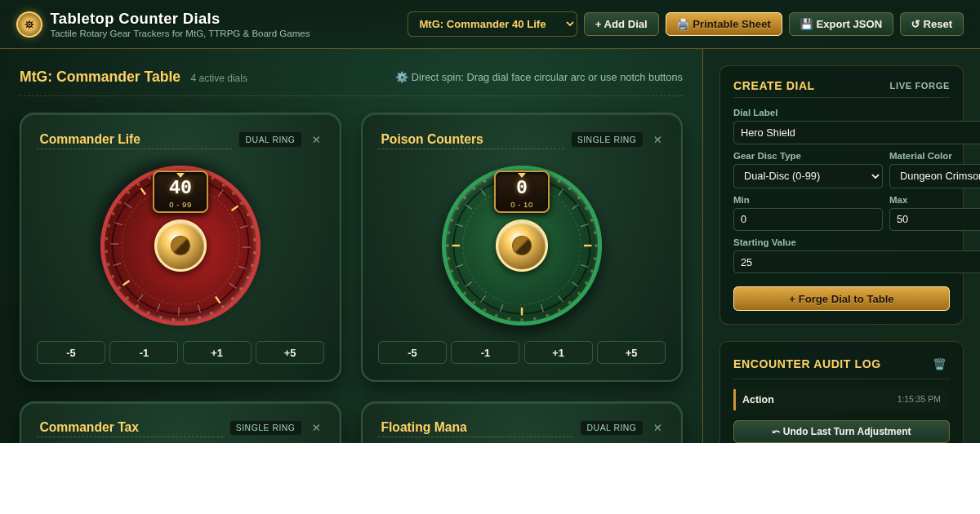Image resolution: width=980 pixels, height=514 pixels.
Task: Click the +1 button on Commander Life
Action: (x=217, y=352)
